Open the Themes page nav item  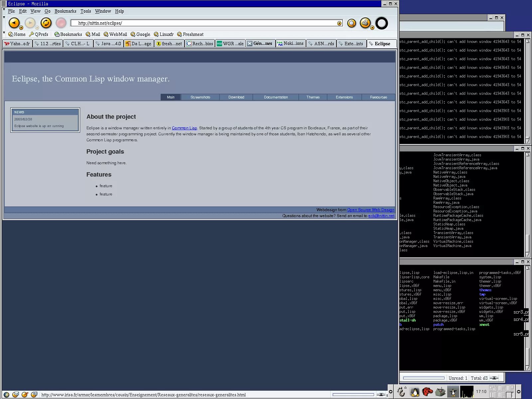(x=313, y=97)
